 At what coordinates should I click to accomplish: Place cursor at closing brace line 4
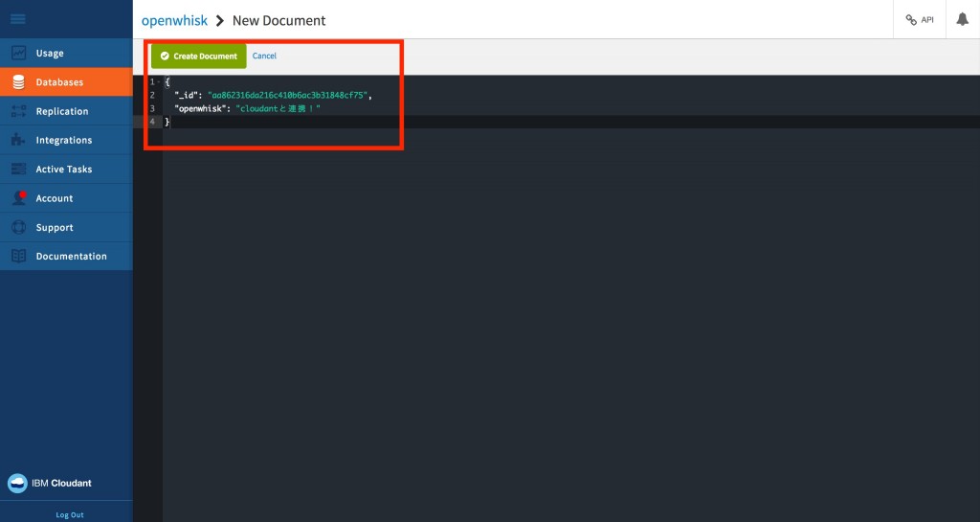[x=167, y=122]
